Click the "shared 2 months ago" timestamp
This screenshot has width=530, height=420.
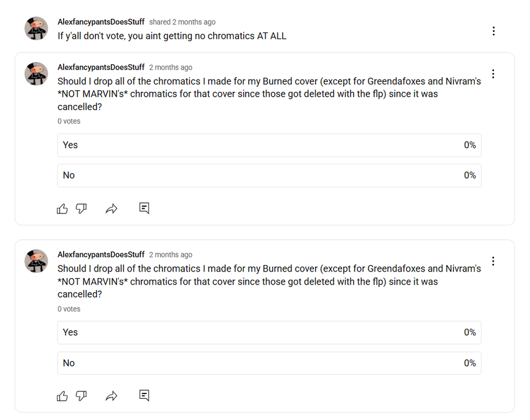[x=182, y=22]
